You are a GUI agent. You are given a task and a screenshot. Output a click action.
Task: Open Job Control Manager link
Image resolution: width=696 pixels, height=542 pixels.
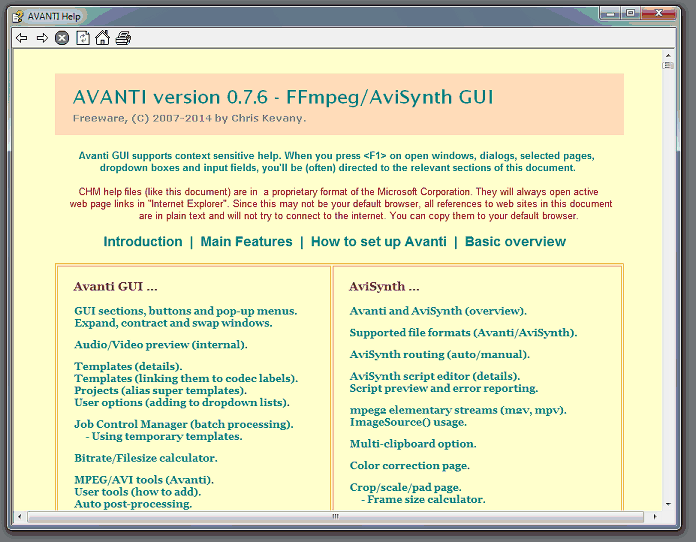184,424
